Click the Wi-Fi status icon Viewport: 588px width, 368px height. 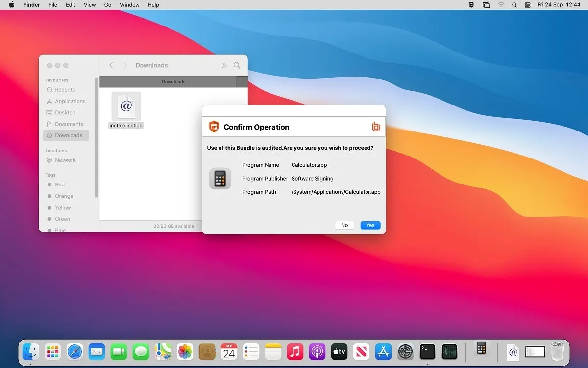click(501, 5)
